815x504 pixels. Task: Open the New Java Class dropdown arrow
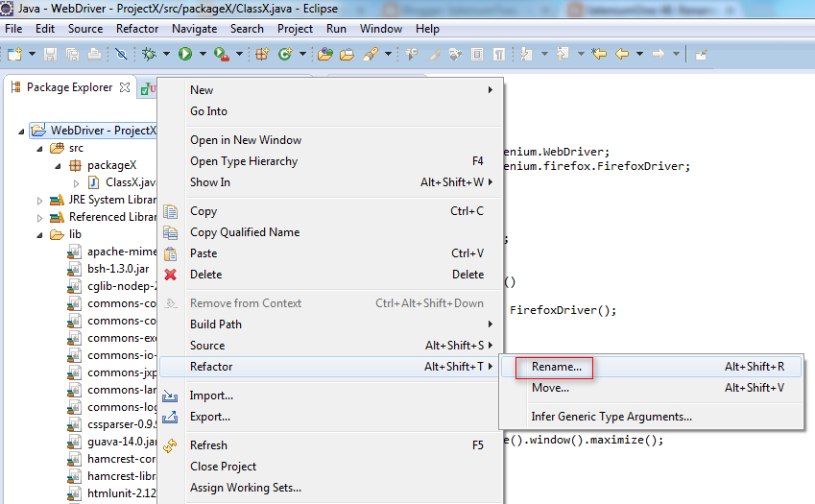coord(302,54)
